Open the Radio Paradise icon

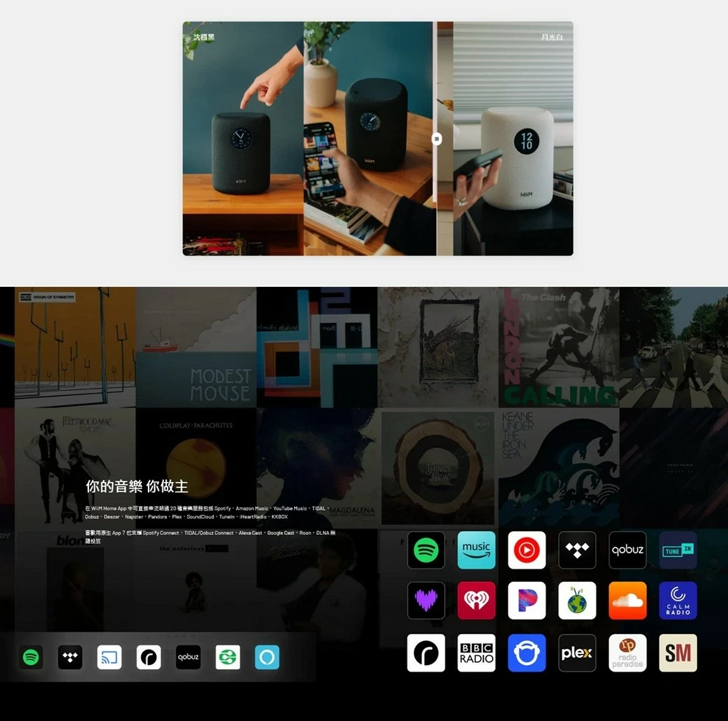click(x=628, y=653)
